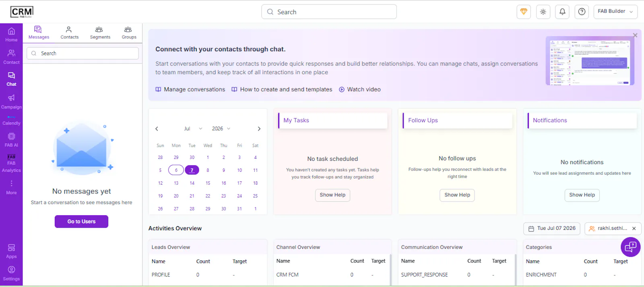Switch to the Messages tab
The height and width of the screenshot is (287, 644).
point(39,33)
